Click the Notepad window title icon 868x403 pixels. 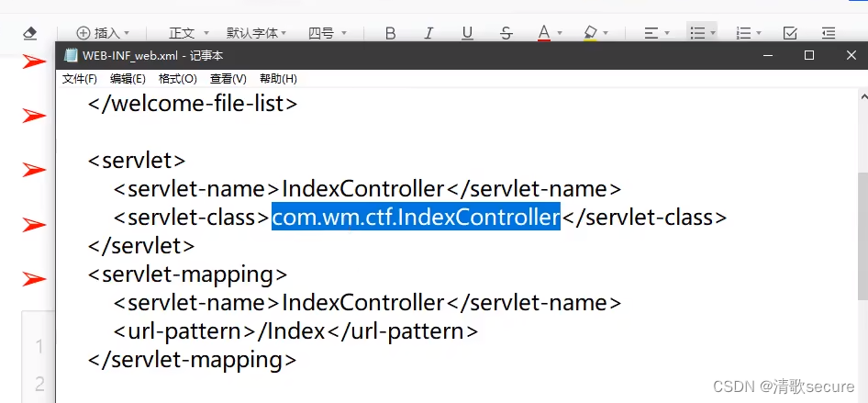click(71, 55)
